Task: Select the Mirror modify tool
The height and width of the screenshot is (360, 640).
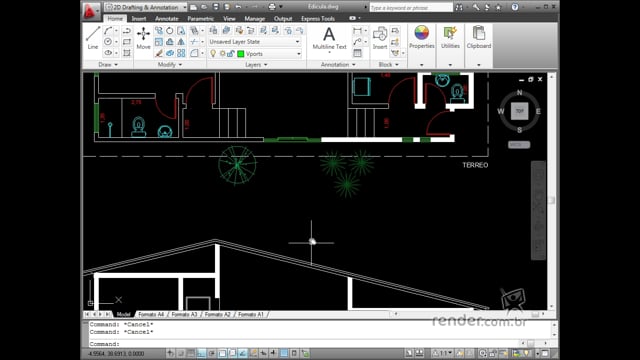Action: pos(181,42)
